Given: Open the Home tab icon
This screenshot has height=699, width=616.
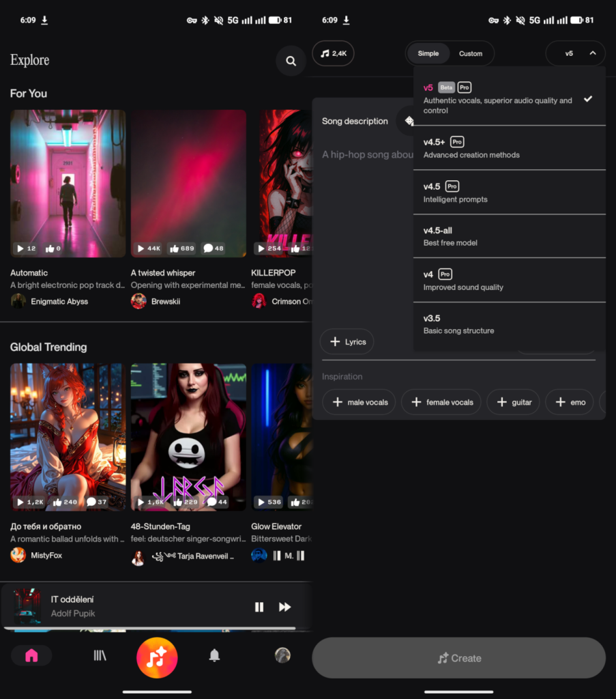Looking at the screenshot, I should coord(31,655).
